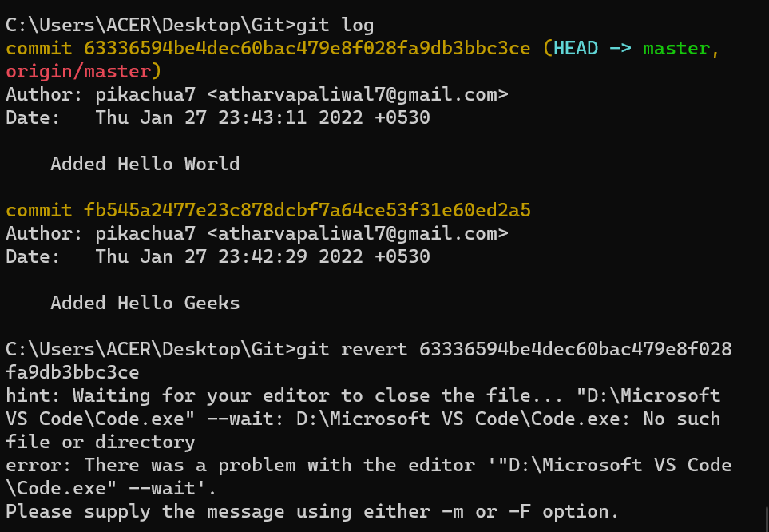Click the second commit hash fb545a2477e23c
The height and width of the screenshot is (532, 769).
point(307,210)
